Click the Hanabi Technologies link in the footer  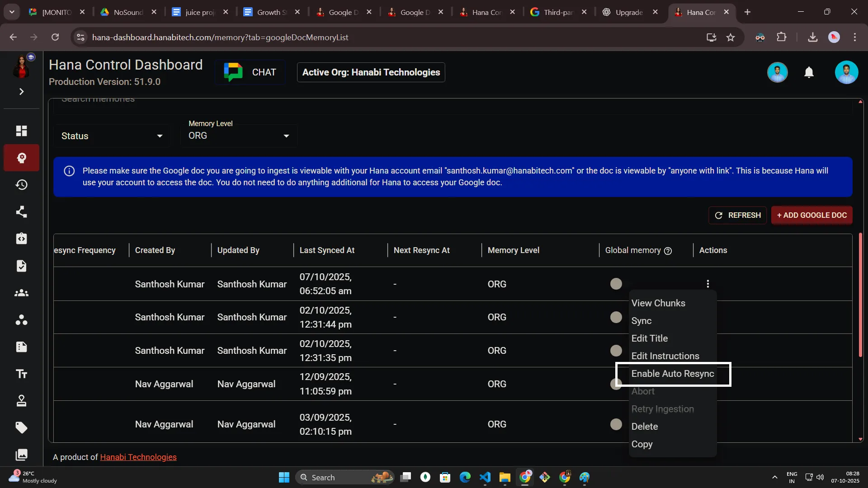(138, 457)
